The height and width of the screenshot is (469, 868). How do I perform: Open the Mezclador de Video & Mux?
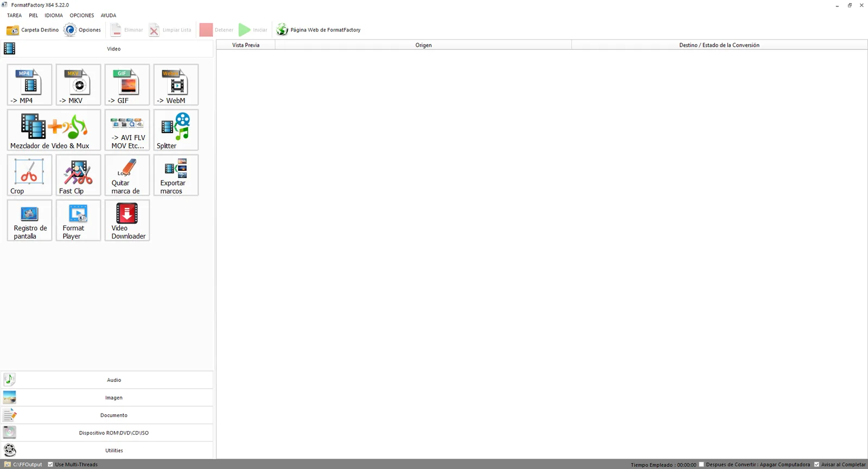pyautogui.click(x=54, y=130)
